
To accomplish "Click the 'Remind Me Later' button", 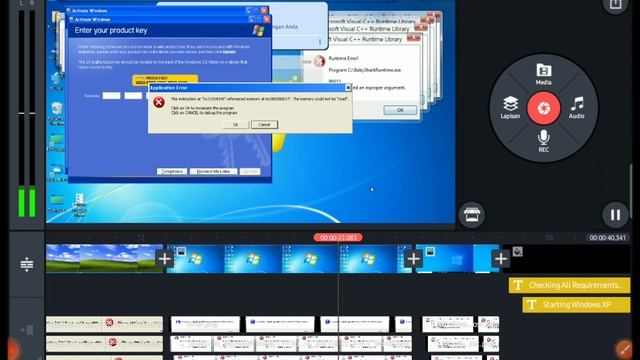I will click(x=213, y=171).
